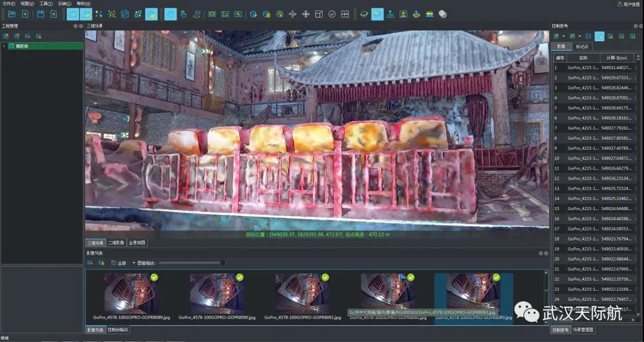Open the 全部 filter dropdown in image list
644x342 pixels.
click(x=134, y=263)
